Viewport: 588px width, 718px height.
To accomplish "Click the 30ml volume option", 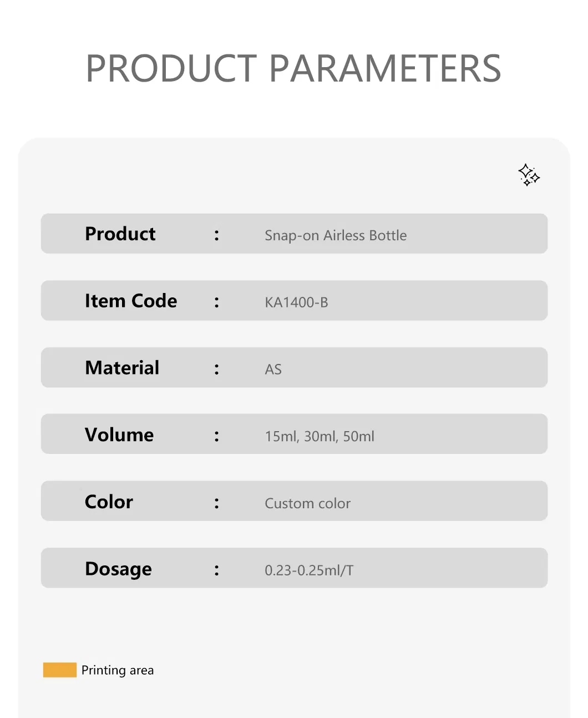I will [320, 437].
